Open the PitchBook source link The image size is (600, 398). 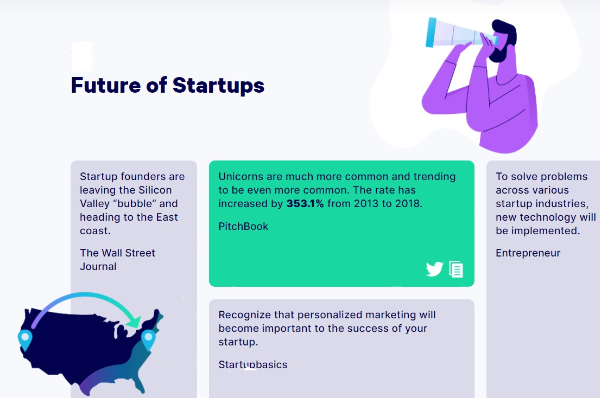point(243,226)
